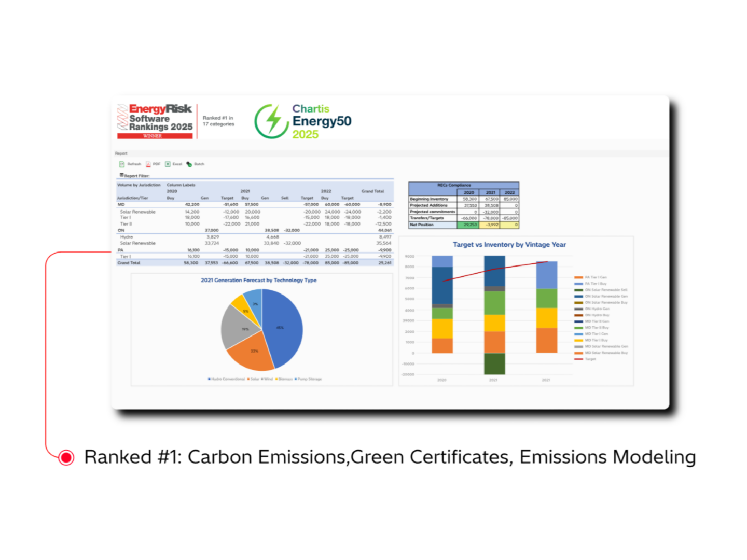Switch to the Report tab
The width and height of the screenshot is (747, 560).
121,153
